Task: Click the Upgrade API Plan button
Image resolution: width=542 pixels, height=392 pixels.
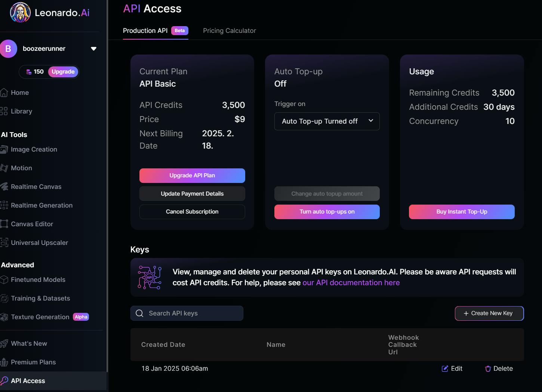Action: click(x=192, y=175)
